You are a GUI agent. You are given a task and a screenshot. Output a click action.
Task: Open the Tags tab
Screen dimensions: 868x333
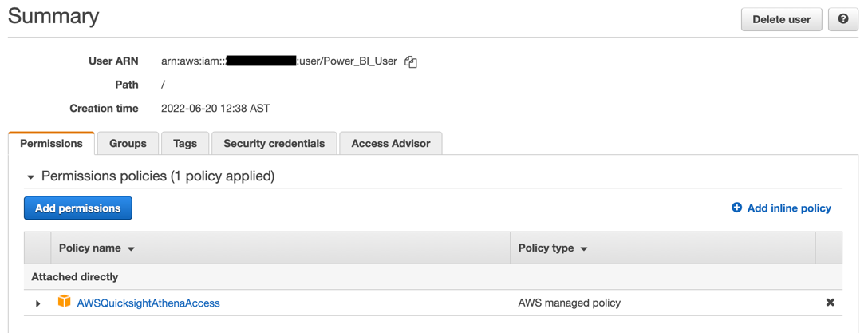(x=184, y=144)
